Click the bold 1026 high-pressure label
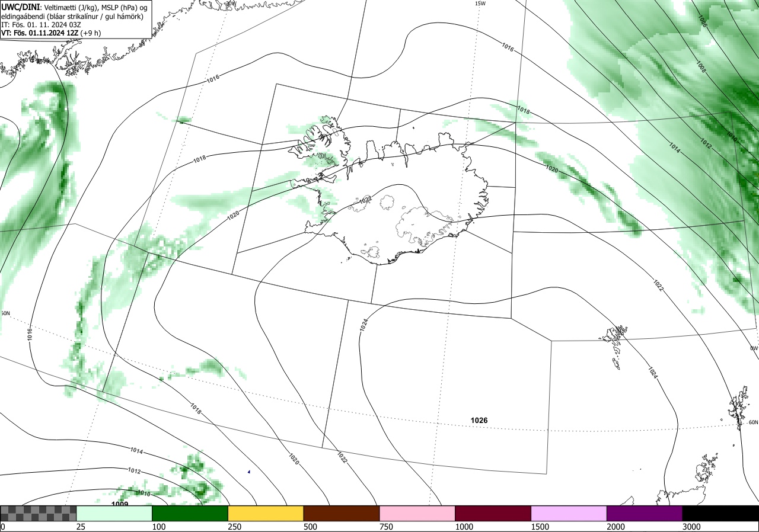This screenshot has width=759, height=532. (x=479, y=420)
